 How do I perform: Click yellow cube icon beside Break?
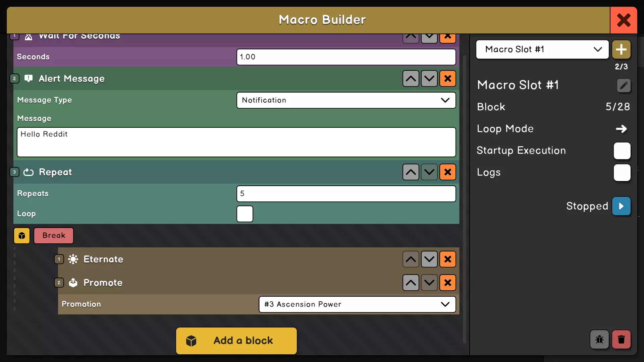[22, 236]
